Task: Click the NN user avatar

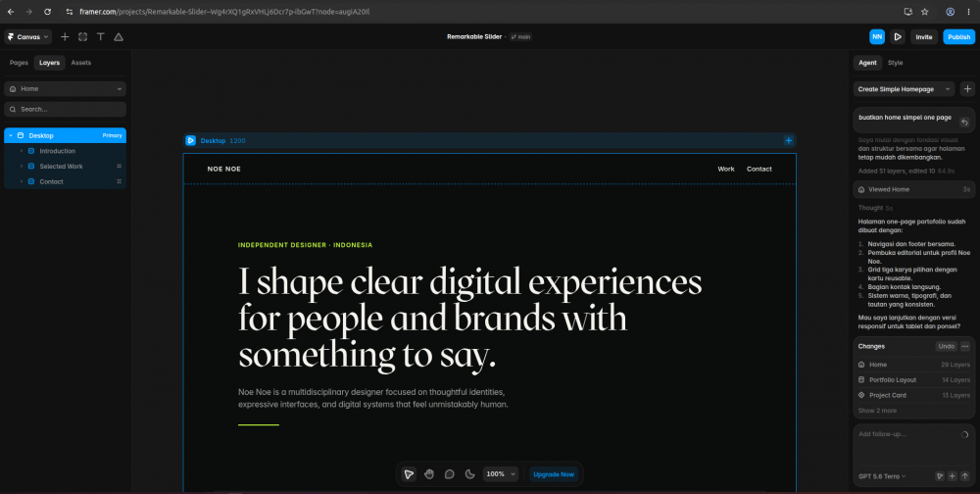Action: [x=877, y=37]
